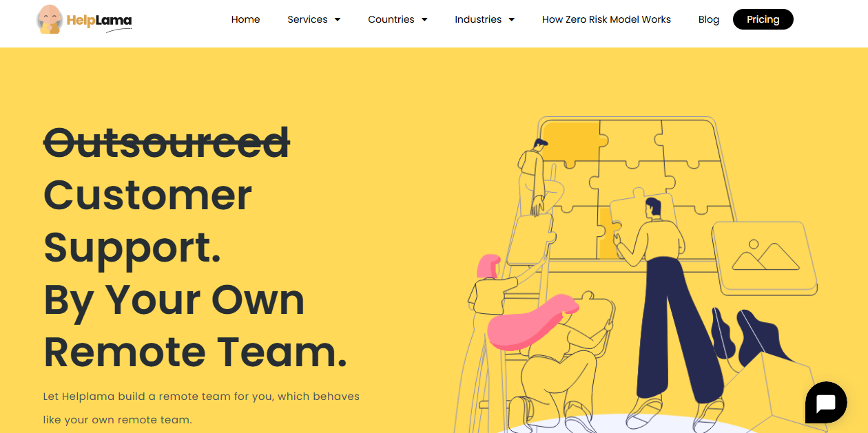
Task: Open the Industries menu
Action: tap(478, 19)
